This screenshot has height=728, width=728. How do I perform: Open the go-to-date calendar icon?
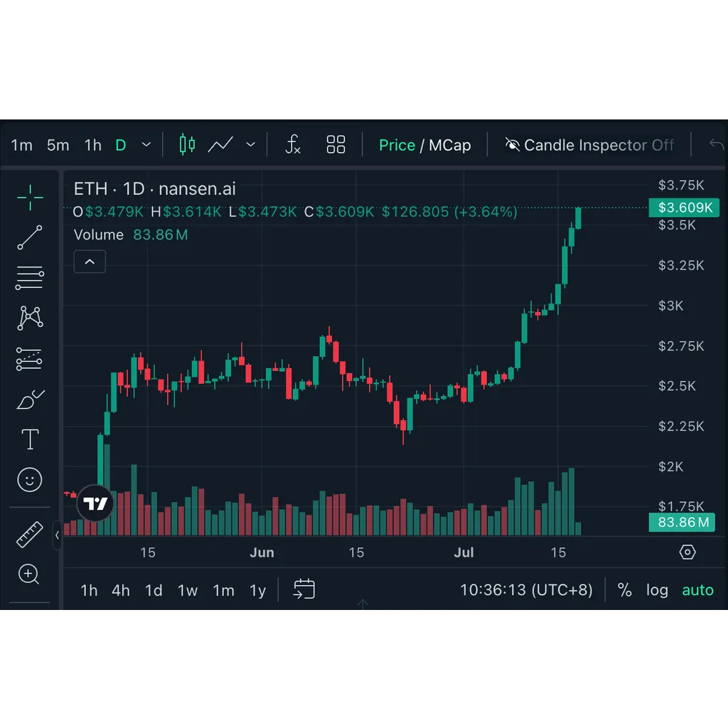(304, 589)
